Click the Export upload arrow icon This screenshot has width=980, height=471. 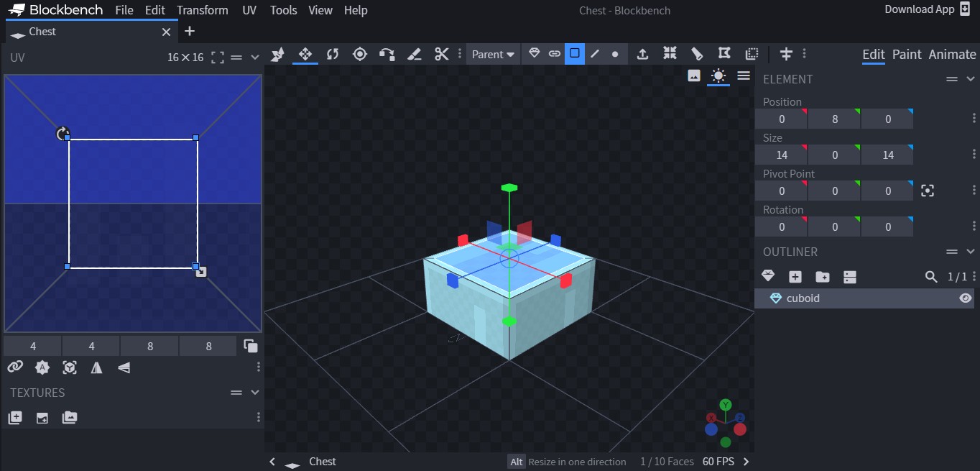[642, 54]
